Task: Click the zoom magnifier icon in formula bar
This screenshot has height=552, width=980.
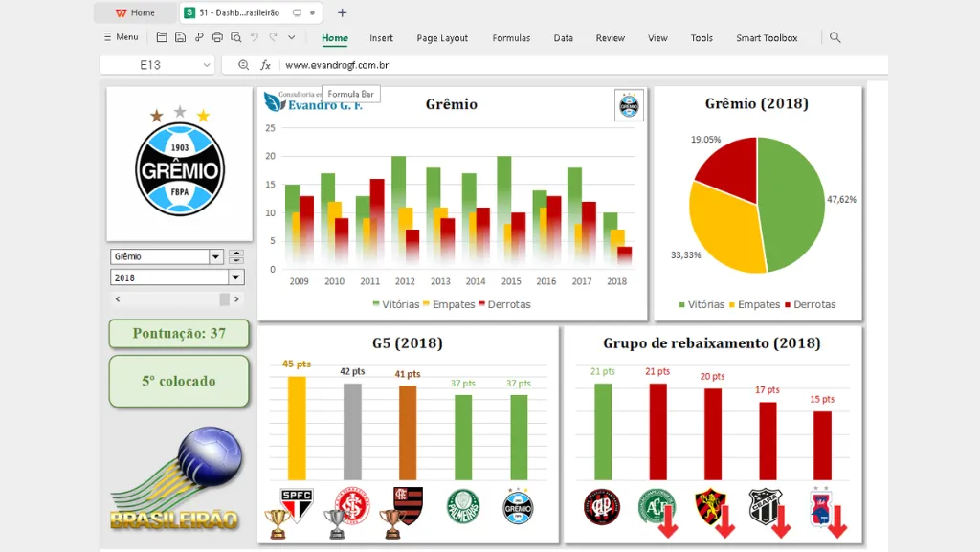Action: pos(243,65)
